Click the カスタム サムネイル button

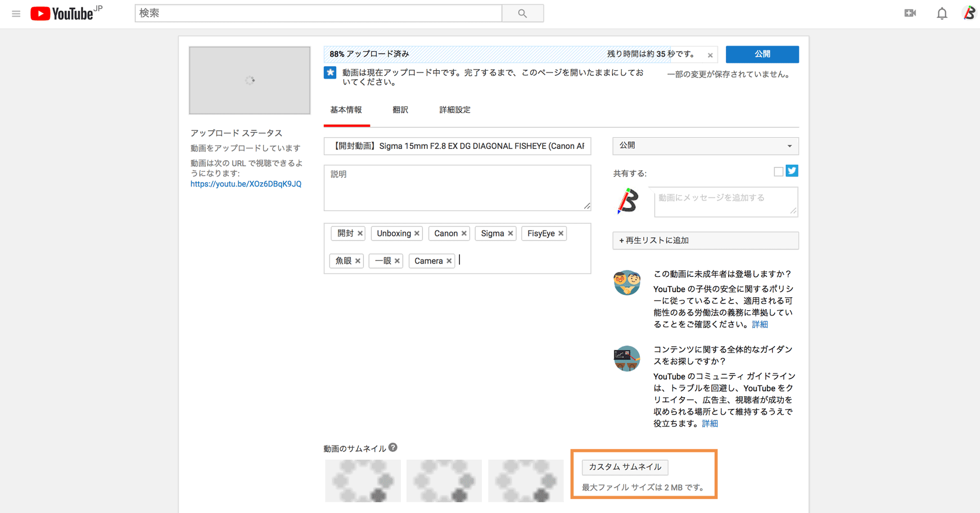point(625,467)
